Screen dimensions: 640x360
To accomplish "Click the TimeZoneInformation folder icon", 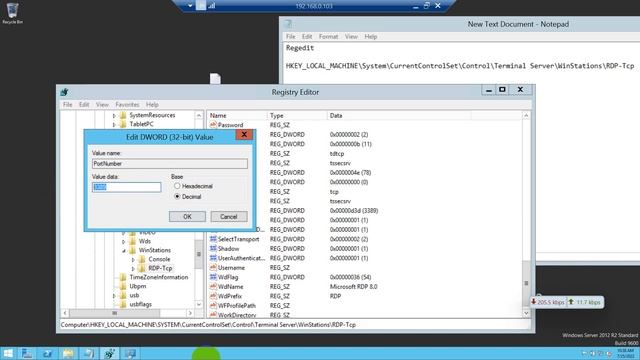I will pyautogui.click(x=123, y=277).
